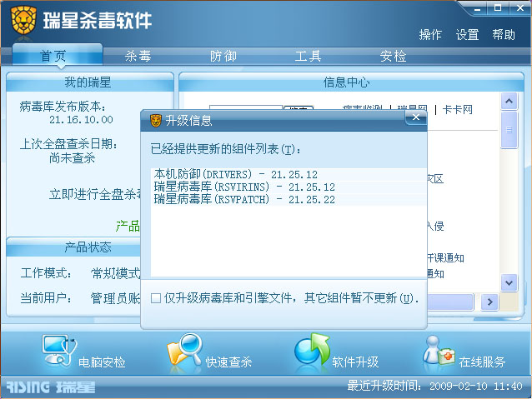The height and width of the screenshot is (399, 532).
Task: Close the main Rising antivirus window
Action: click(x=519, y=8)
